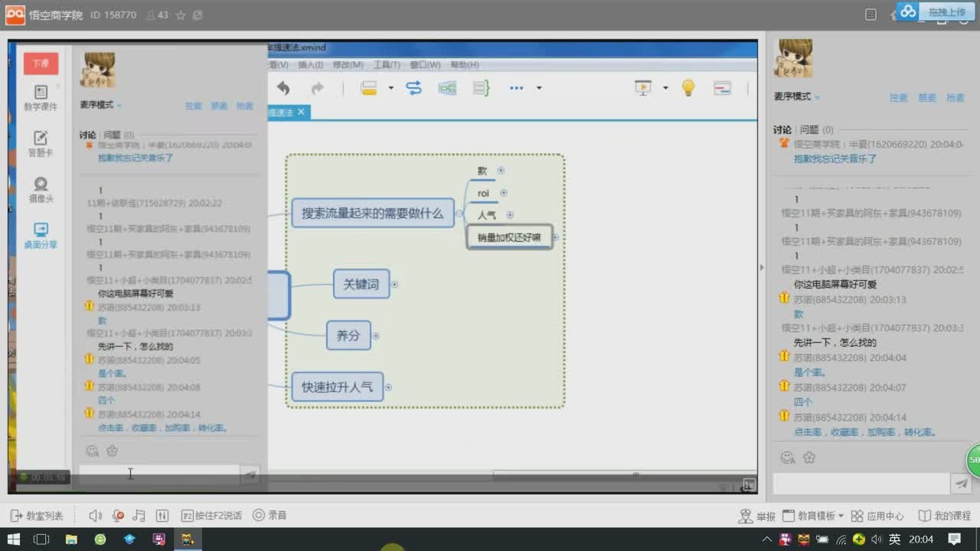Open the dropdown next to the three-dots icon
Viewport: 980px width, 551px height.
click(539, 88)
